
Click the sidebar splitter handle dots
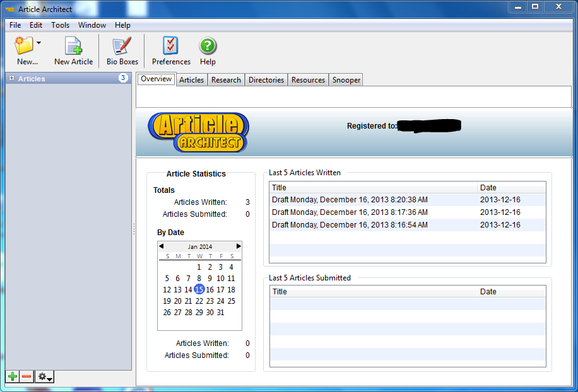pos(134,229)
